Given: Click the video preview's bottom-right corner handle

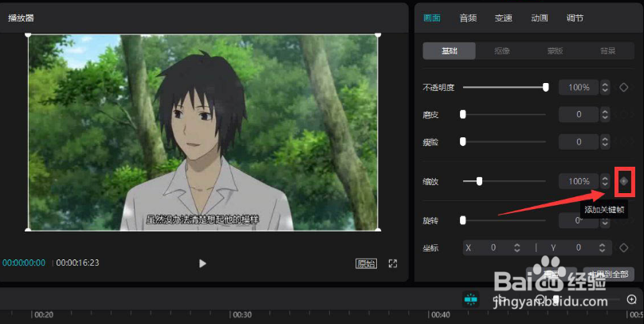Looking at the screenshot, I should [x=378, y=229].
